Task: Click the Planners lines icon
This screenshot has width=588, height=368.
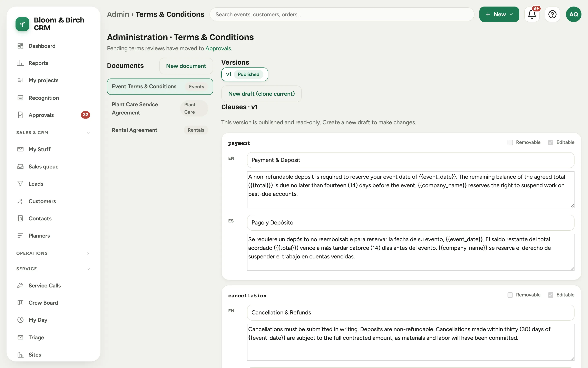Action: click(x=20, y=236)
